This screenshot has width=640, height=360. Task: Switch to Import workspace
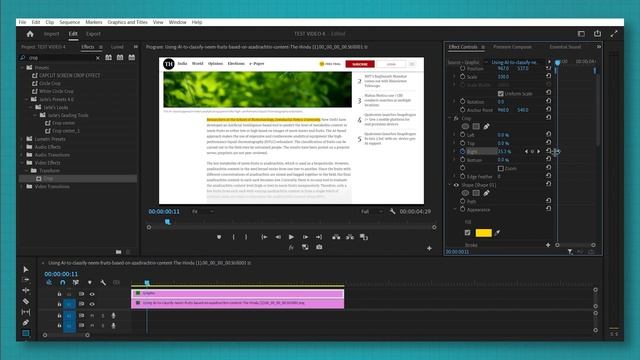point(51,34)
